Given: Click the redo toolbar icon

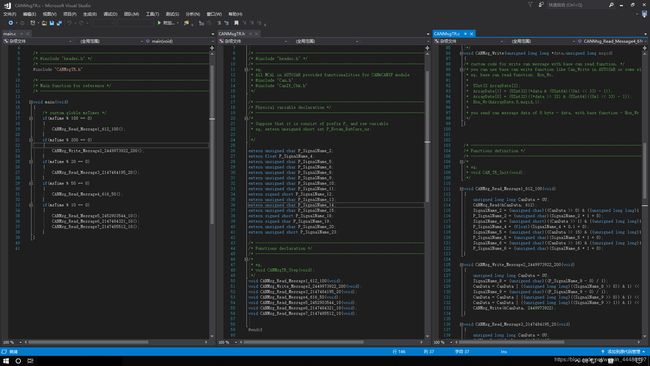Looking at the screenshot, I should (81, 23).
